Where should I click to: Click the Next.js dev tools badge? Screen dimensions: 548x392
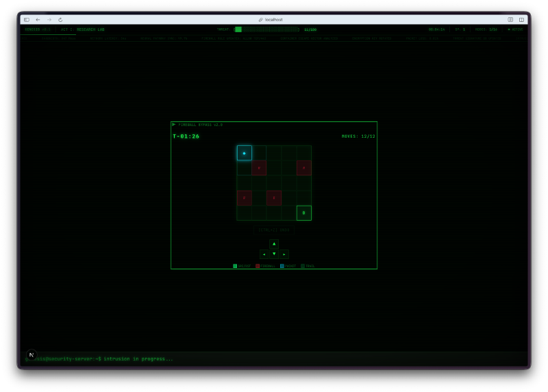[x=31, y=355]
